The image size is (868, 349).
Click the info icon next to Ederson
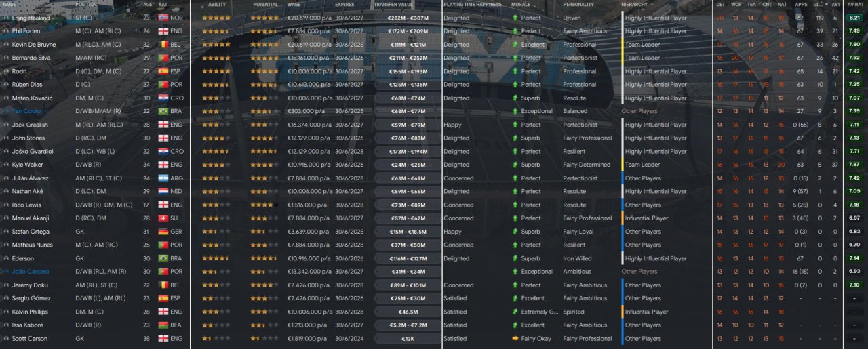click(6, 258)
